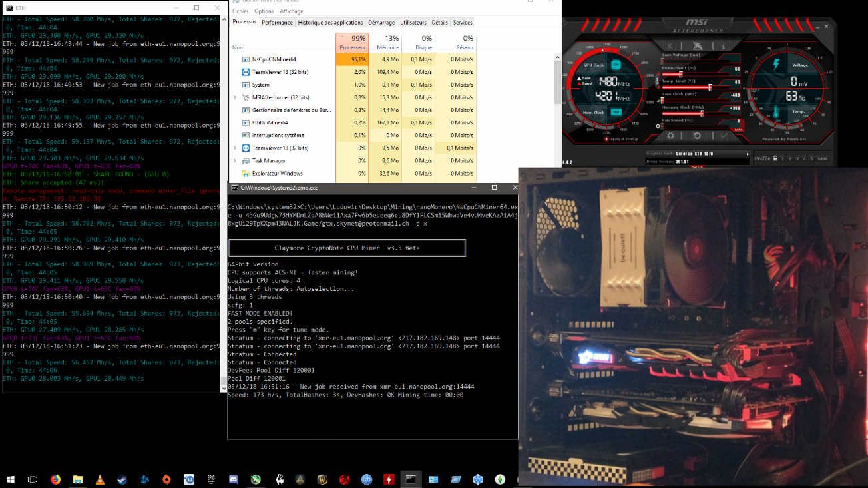The image size is (868, 488).
Task: Select Interruptions système process row
Action: (353, 135)
